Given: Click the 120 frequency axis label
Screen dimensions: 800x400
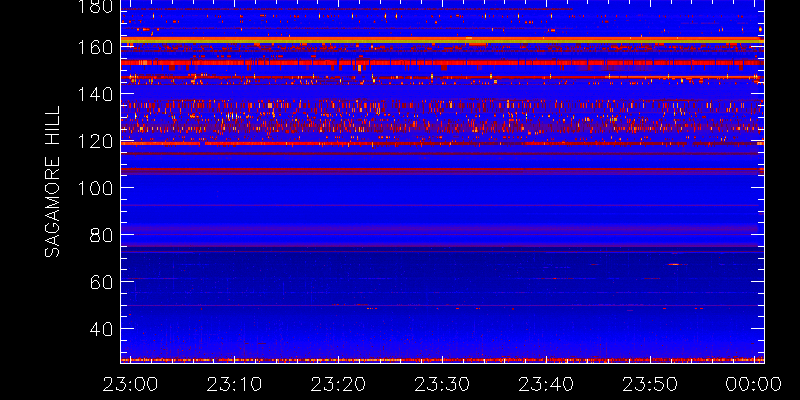Looking at the screenshot, I should (x=96, y=141).
